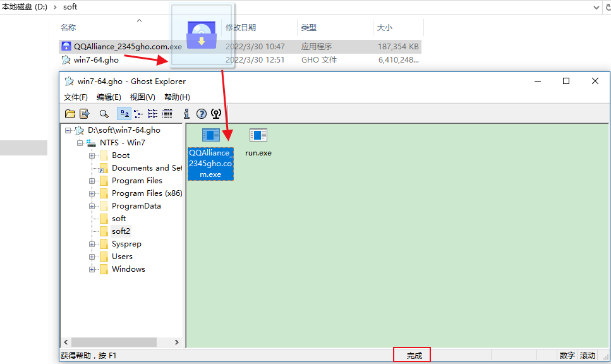
Task: Click the Extract/restore toolbar icon
Action: point(85,114)
